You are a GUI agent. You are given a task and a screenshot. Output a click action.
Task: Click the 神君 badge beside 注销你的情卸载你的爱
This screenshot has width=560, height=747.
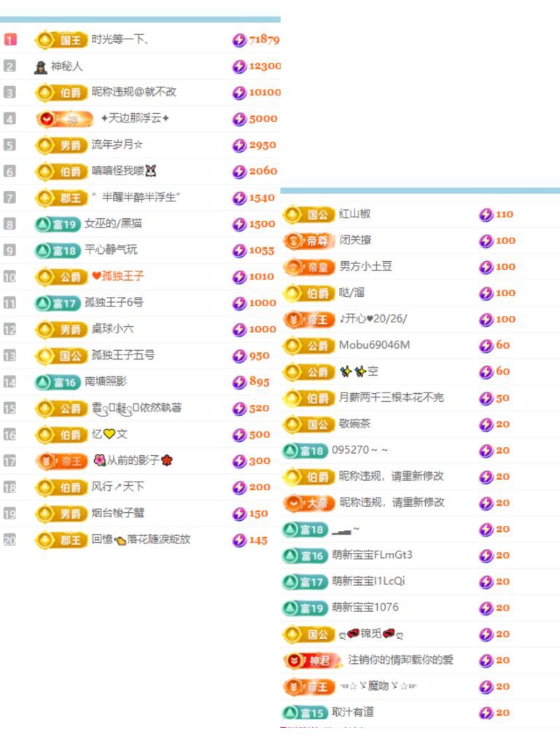313,661
